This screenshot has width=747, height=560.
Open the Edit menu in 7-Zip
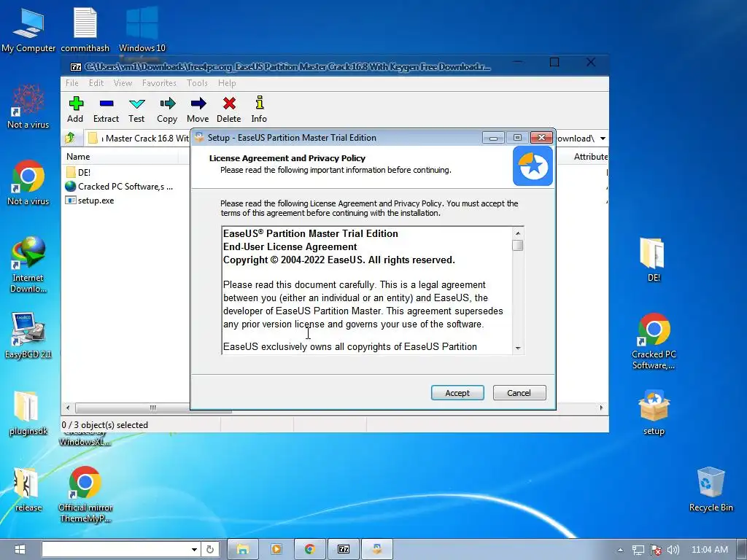[x=96, y=83]
